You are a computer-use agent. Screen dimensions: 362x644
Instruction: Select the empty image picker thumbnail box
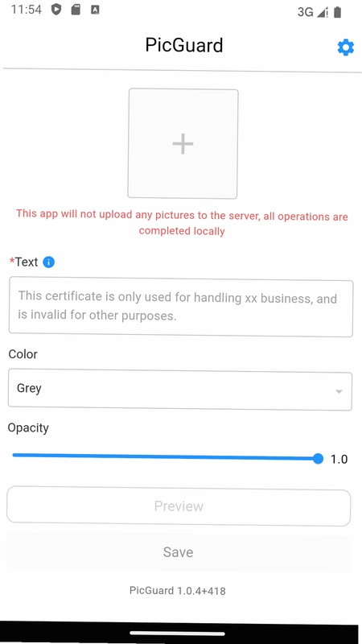click(x=183, y=144)
